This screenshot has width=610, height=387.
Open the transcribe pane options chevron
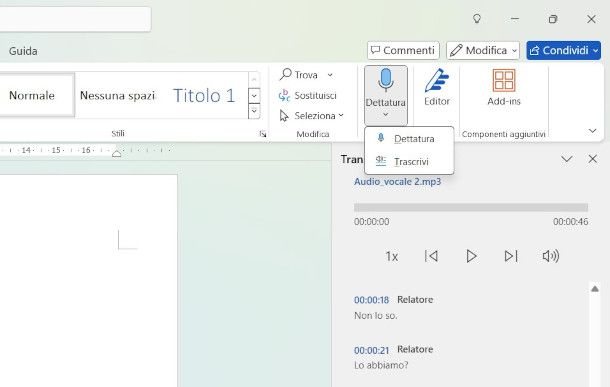click(566, 159)
